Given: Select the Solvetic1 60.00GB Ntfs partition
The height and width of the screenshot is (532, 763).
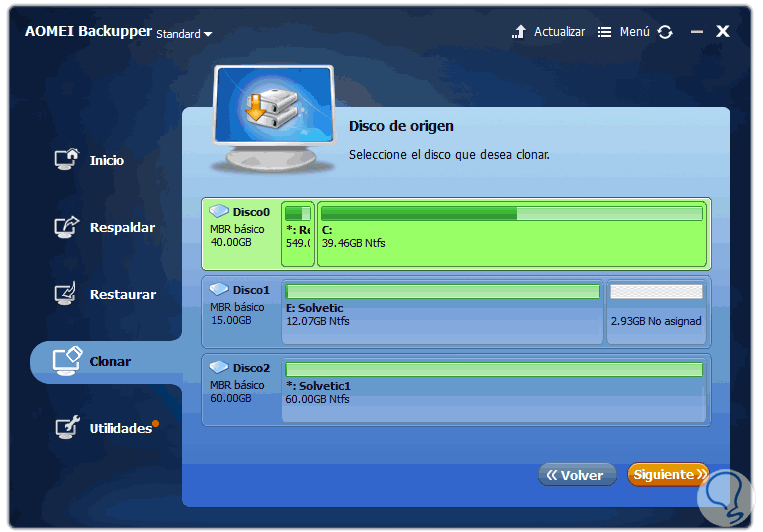Looking at the screenshot, I should point(494,390).
